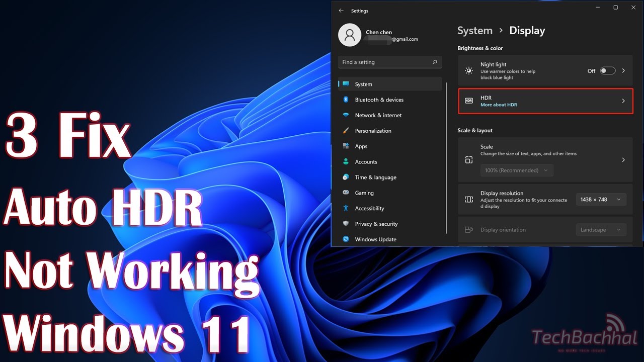Click the Bluetooth icon in sidebar
Image resolution: width=644 pixels, height=362 pixels.
coord(346,100)
